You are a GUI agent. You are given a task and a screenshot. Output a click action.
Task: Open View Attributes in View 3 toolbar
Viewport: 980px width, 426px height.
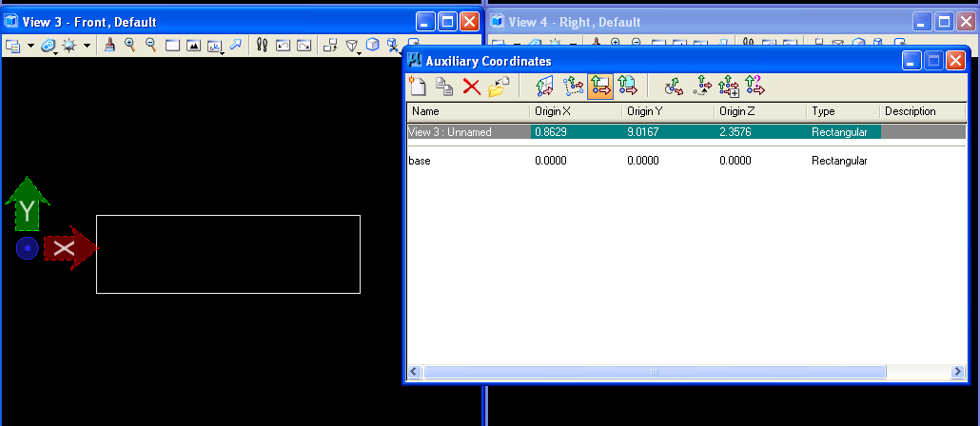click(13, 46)
